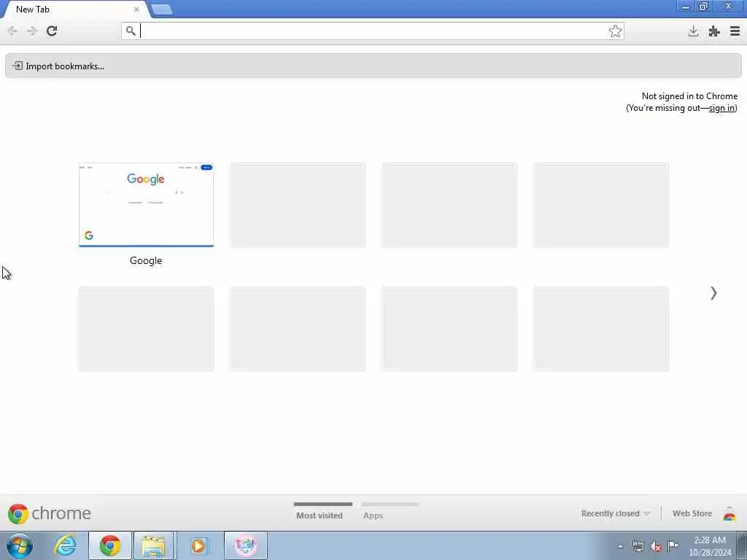
Task: Click the network tray icon
Action: (638, 547)
